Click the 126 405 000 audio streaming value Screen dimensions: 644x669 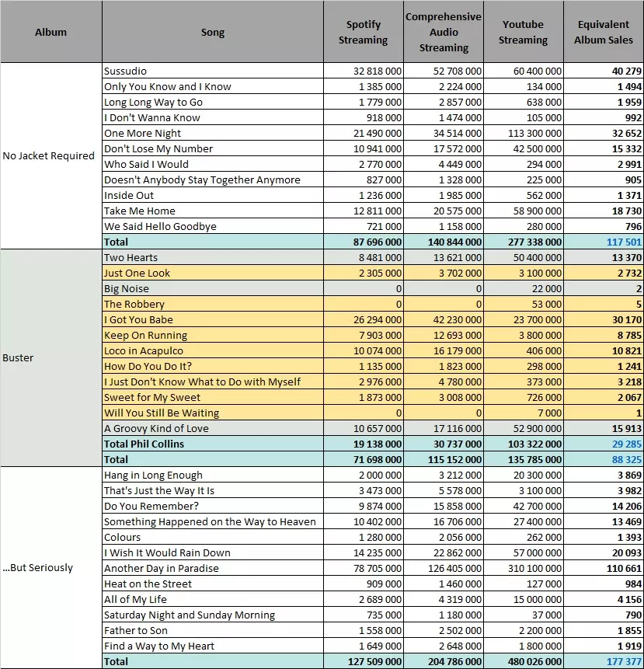(x=444, y=568)
